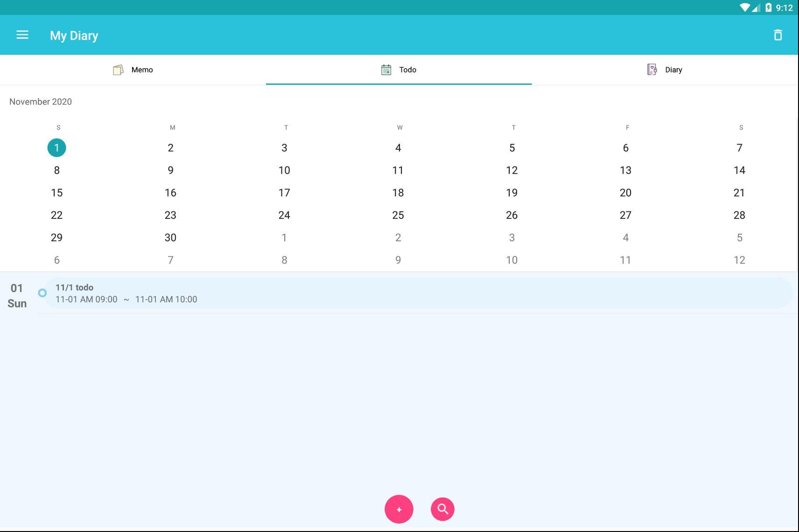Select November 9 in second week row

tap(170, 170)
